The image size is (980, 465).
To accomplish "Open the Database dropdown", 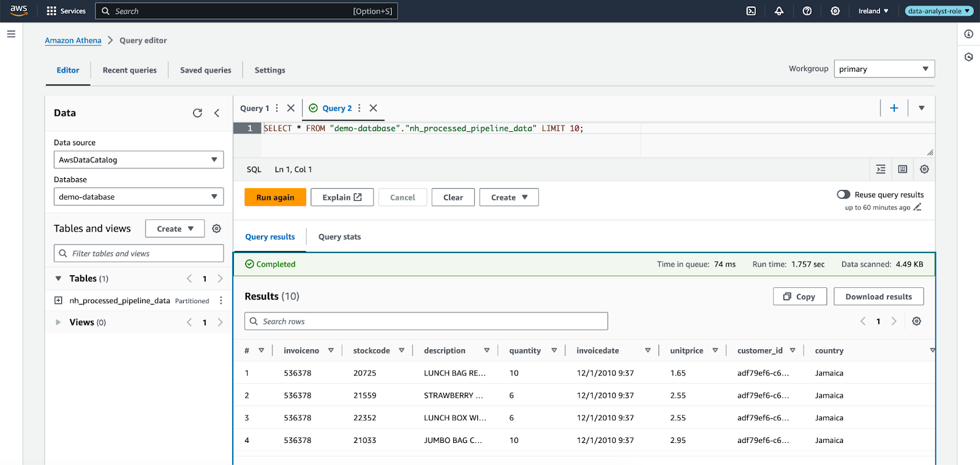I will point(138,197).
